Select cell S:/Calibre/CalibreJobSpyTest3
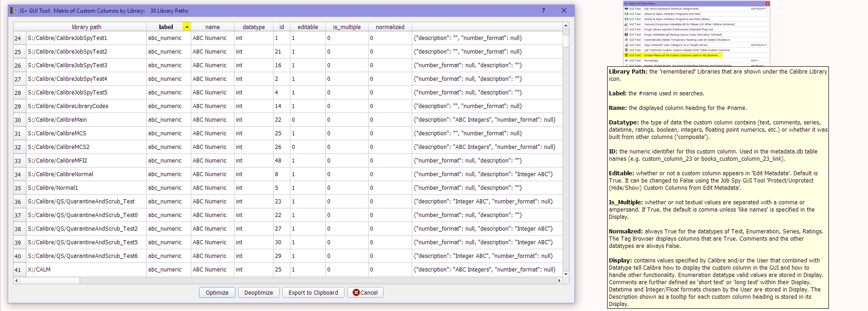 click(86, 65)
